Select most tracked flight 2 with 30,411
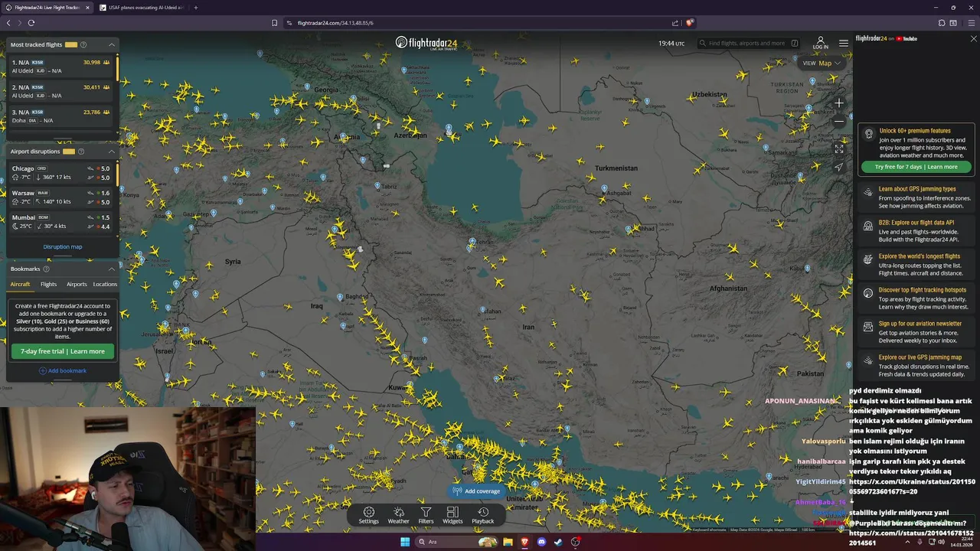Image resolution: width=980 pixels, height=551 pixels. [61, 92]
